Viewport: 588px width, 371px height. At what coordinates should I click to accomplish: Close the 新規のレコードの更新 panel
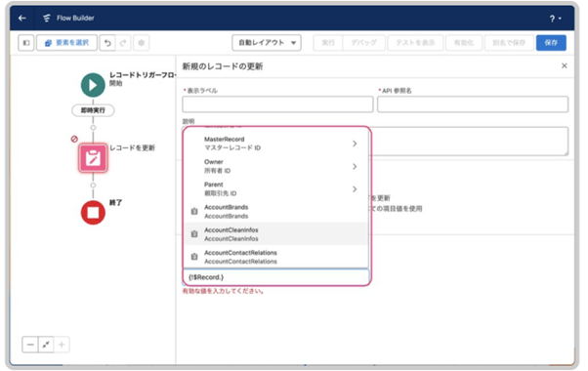pos(564,66)
